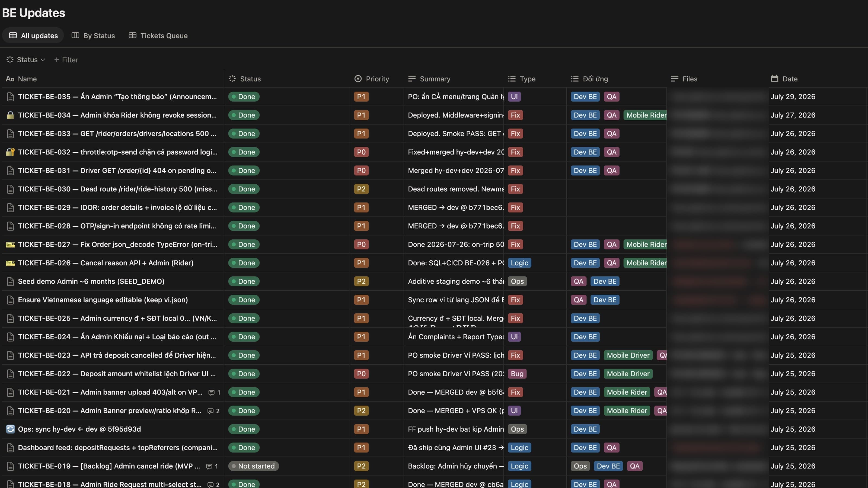
Task: Open Ensure Vietnamese language editable entry
Action: (103, 300)
